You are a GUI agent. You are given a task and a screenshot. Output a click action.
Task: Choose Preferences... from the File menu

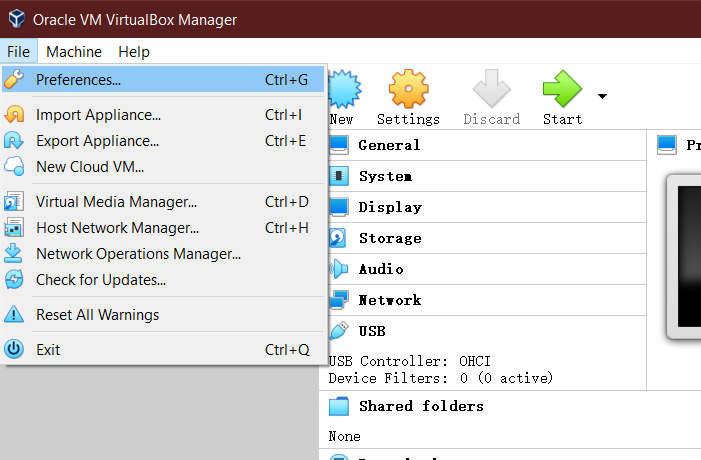(163, 79)
